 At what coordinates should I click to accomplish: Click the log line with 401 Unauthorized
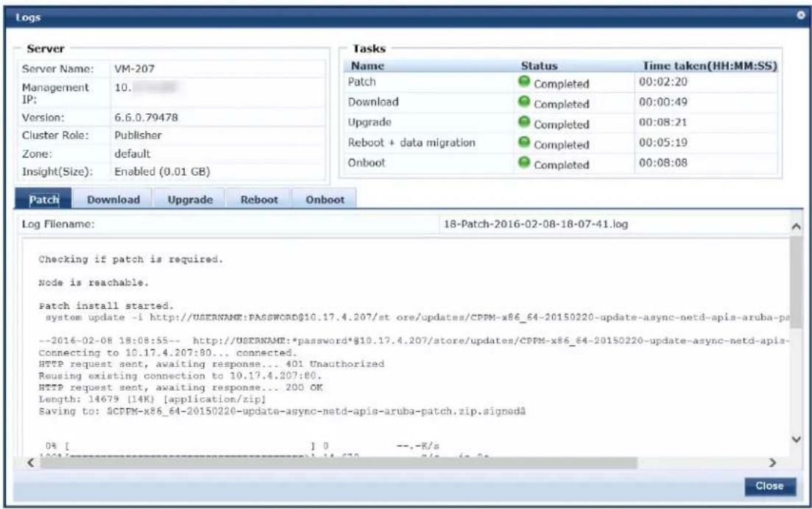(211, 364)
